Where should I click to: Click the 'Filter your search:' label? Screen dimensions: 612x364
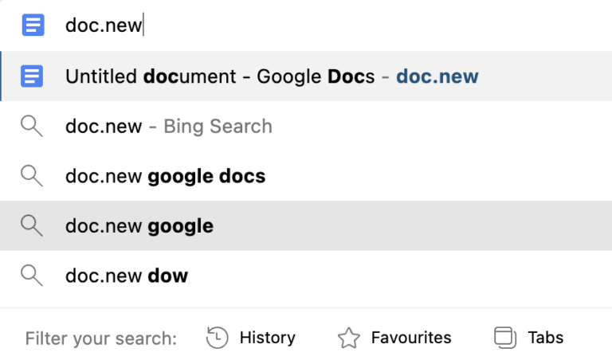pyautogui.click(x=100, y=339)
